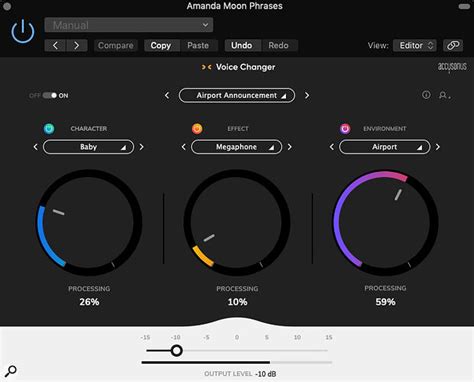The image size is (474, 382).
Task: Open the Baby character dropdown
Action: point(88,147)
